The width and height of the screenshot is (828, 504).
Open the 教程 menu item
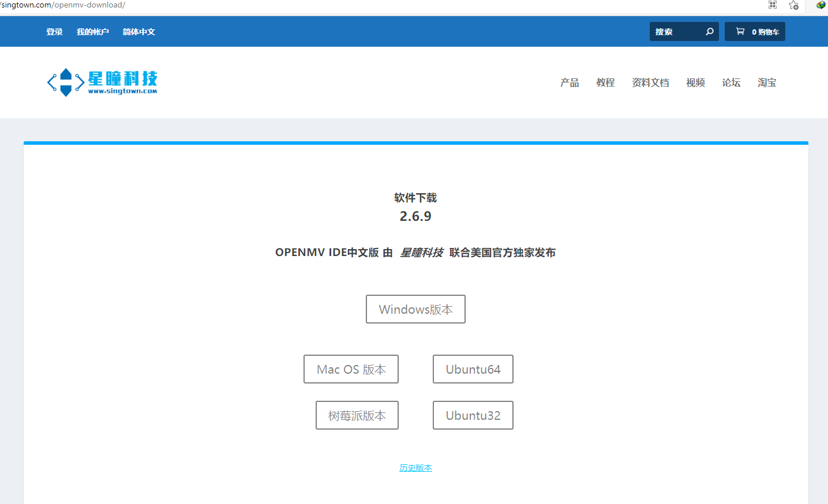pos(605,82)
